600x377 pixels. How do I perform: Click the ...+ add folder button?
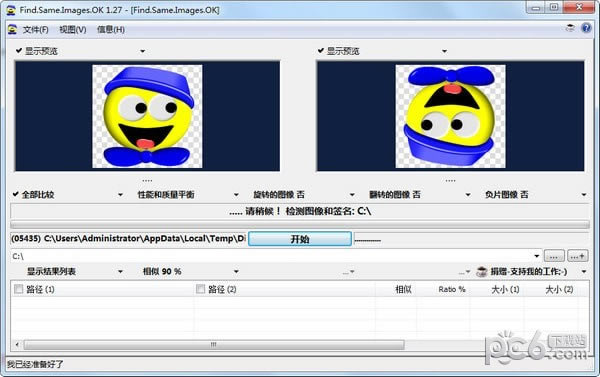578,256
